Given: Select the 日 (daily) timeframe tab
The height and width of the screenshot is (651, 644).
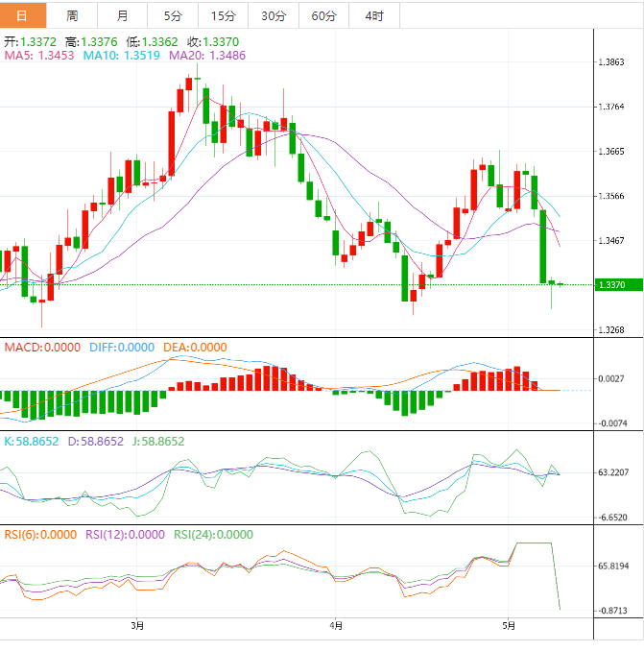Looking at the screenshot, I should coord(22,15).
